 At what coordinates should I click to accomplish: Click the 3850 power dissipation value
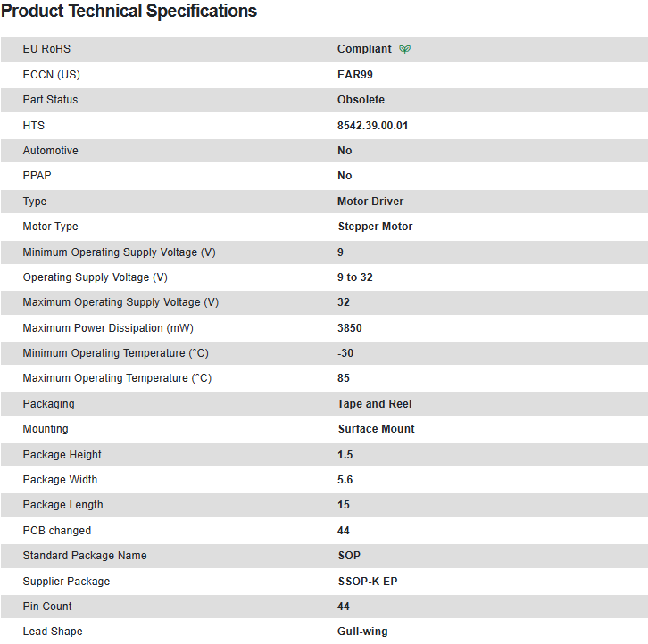(x=350, y=328)
